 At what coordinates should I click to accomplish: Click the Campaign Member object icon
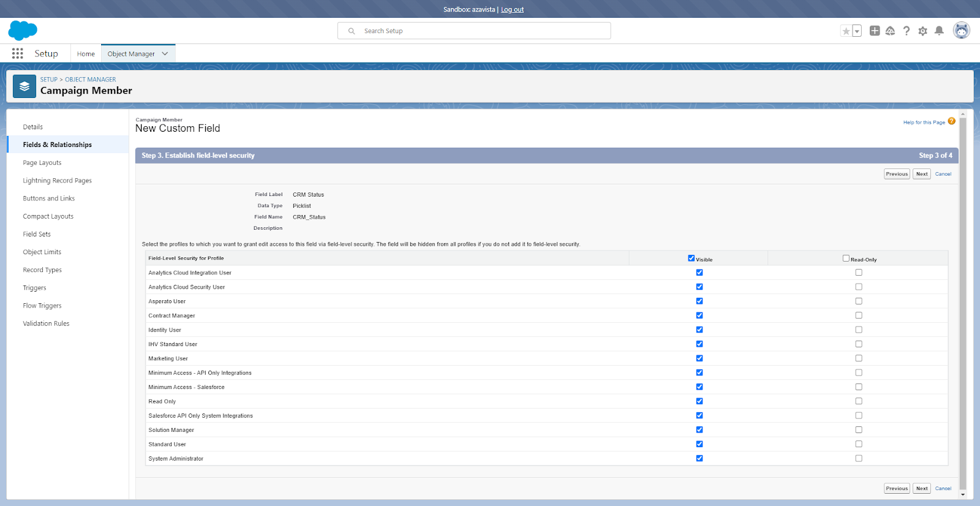click(x=24, y=86)
